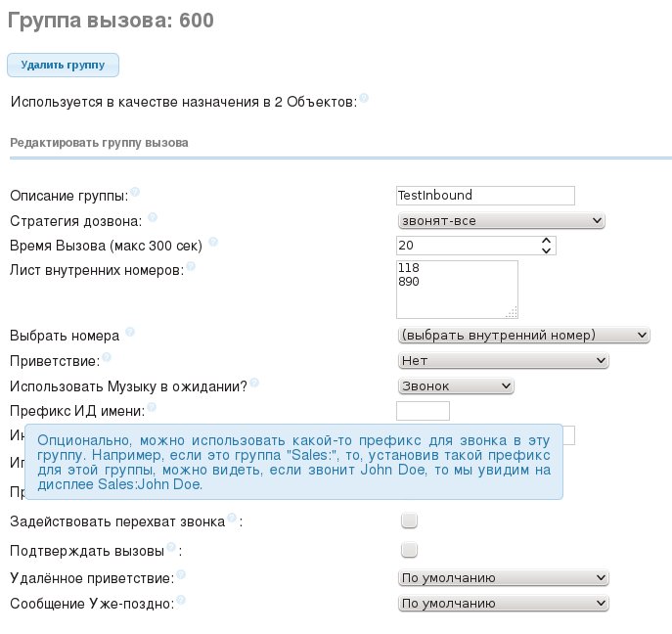Image resolution: width=672 pixels, height=634 pixels.
Task: Click the Удалить группу button
Action: click(x=63, y=66)
